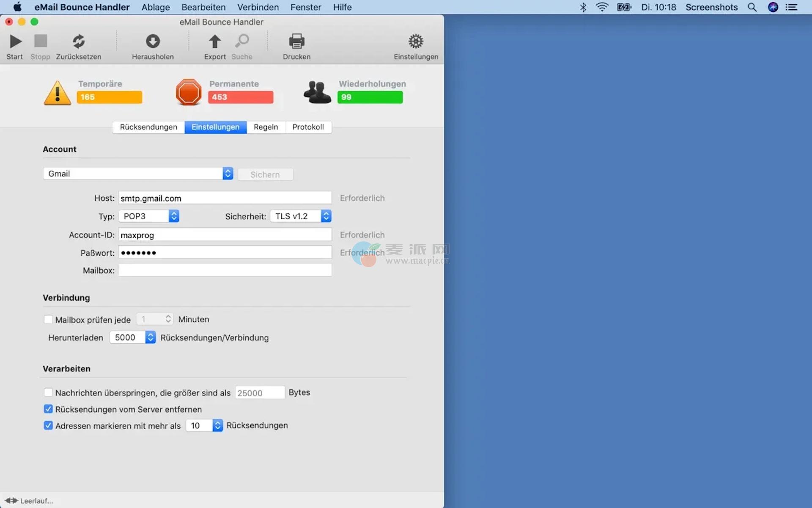Click into the Mailbox text field
812x508 pixels.
(225, 271)
